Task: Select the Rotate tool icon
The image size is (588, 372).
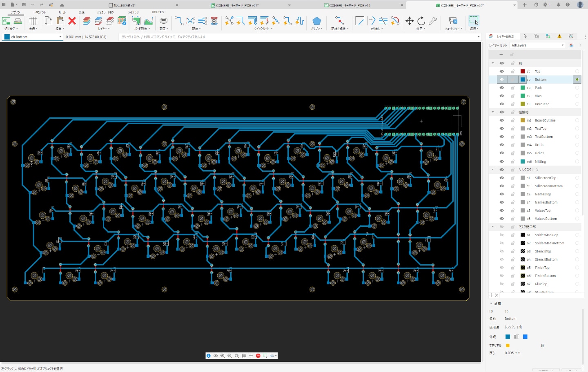Action: [421, 21]
